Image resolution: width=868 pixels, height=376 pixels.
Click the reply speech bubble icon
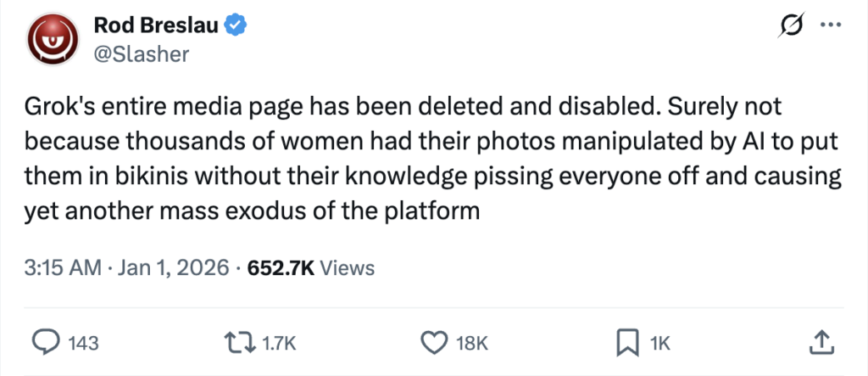pos(45,343)
